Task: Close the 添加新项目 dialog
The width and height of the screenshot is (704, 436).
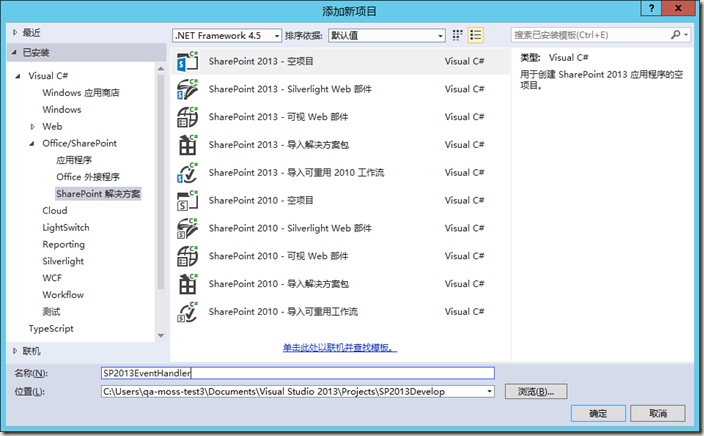Action: point(678,8)
